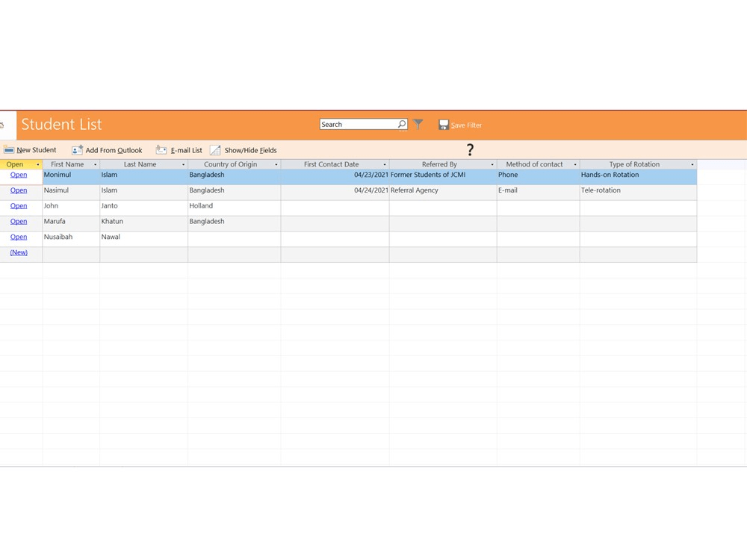
Task: Click the Hands-on Rotation cell
Action: pos(639,177)
